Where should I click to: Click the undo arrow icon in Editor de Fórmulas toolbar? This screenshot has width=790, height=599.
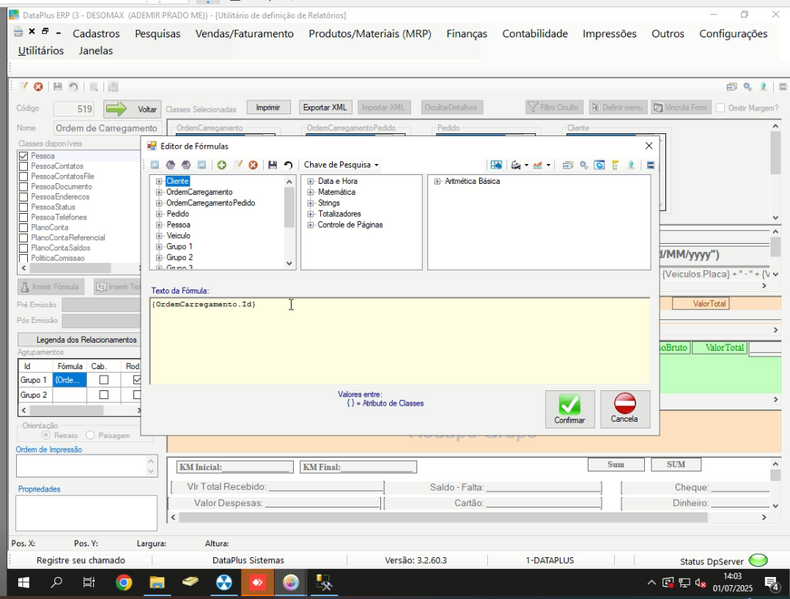288,165
